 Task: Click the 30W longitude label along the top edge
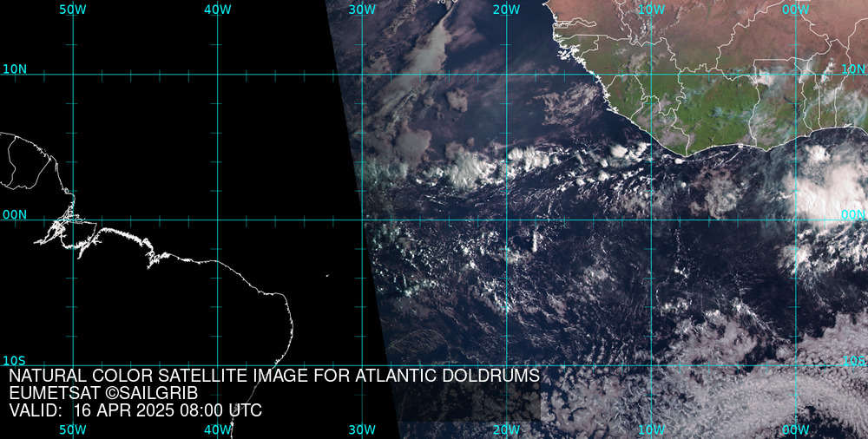[362, 10]
